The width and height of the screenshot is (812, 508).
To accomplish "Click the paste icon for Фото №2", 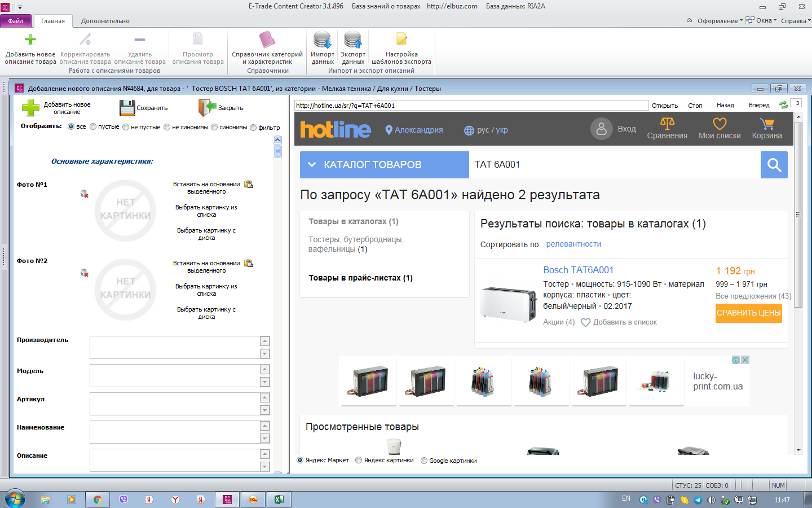I will pyautogui.click(x=249, y=263).
